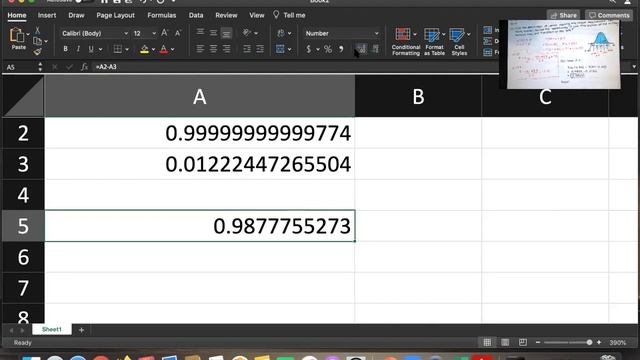Switch to Page Layout view icon
Viewport: 640px width, 360px height.
(505, 342)
